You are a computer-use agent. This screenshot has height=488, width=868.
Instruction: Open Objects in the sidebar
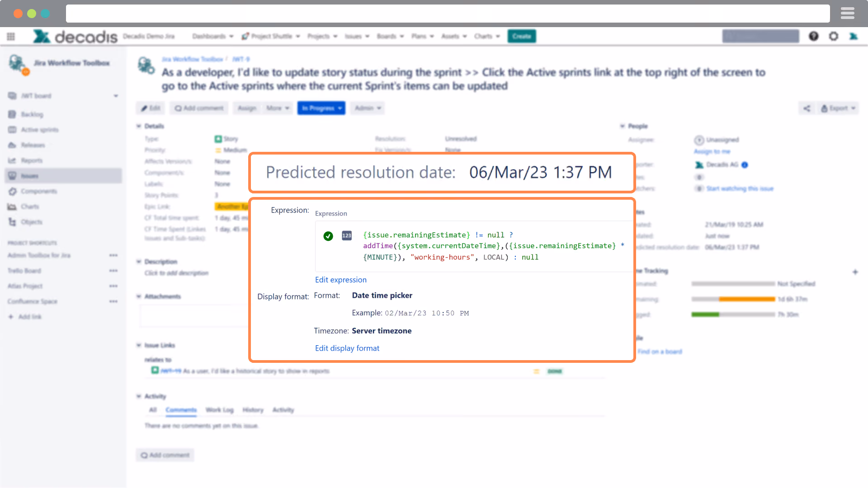point(32,222)
